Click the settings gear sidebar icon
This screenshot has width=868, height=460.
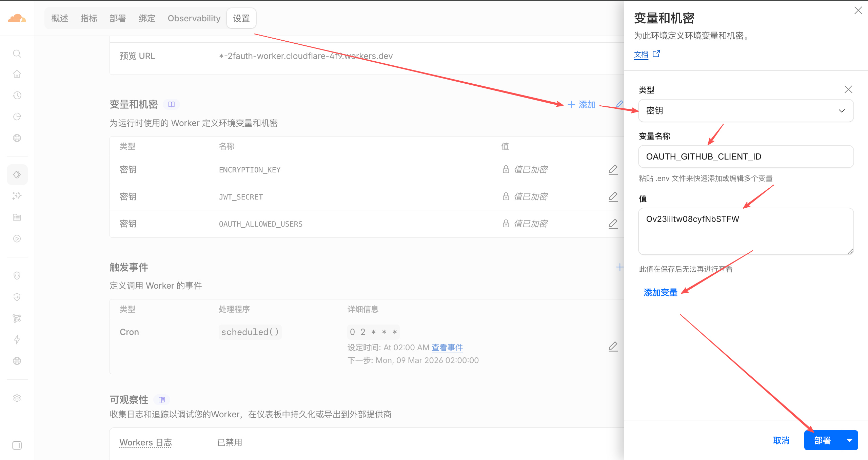17,398
